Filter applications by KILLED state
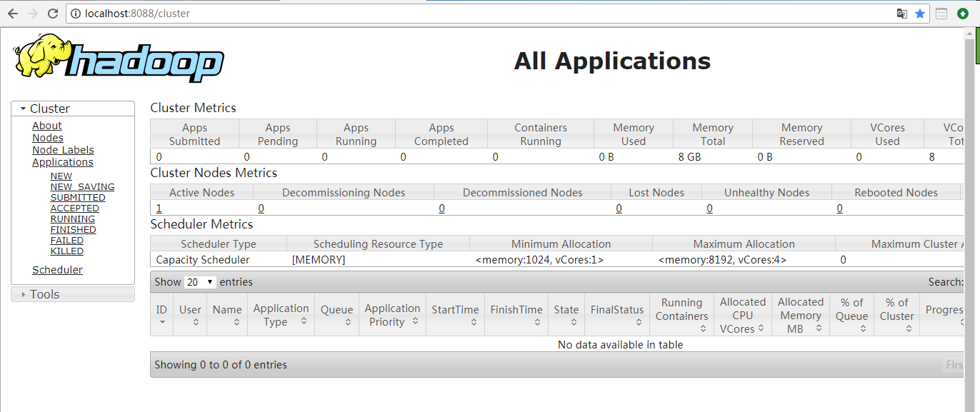 click(67, 251)
